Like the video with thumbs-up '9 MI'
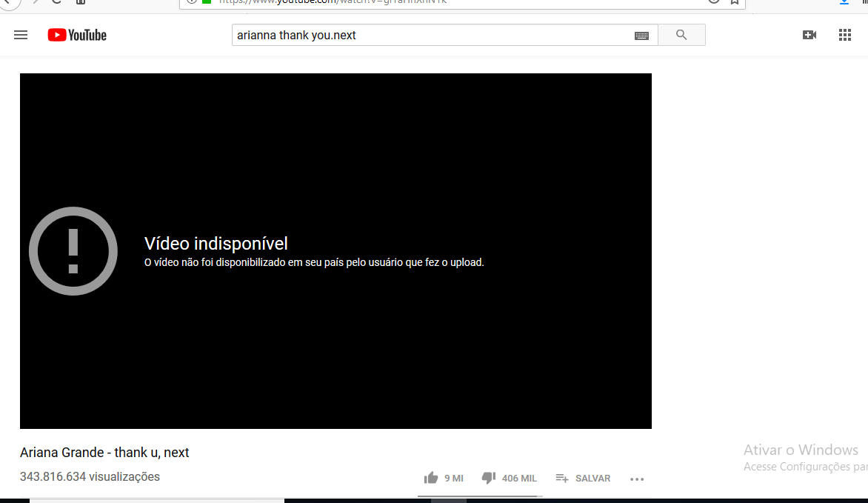The height and width of the screenshot is (503, 868). (x=444, y=478)
